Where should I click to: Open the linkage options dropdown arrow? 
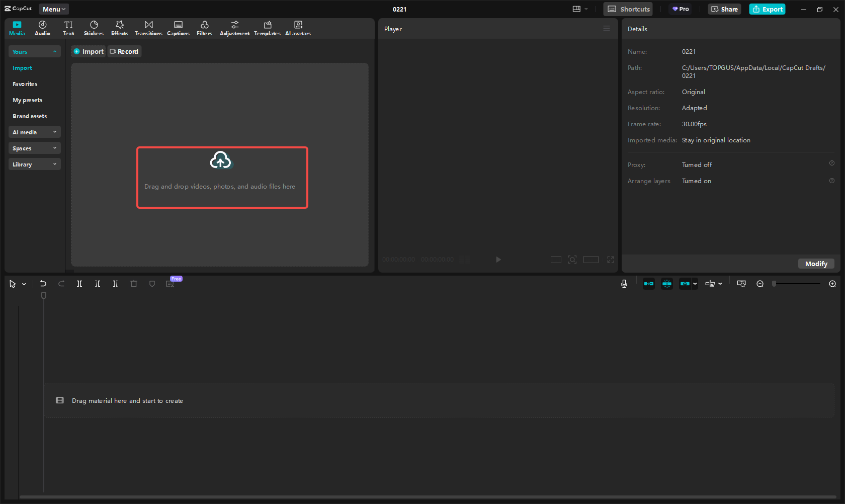coord(695,284)
